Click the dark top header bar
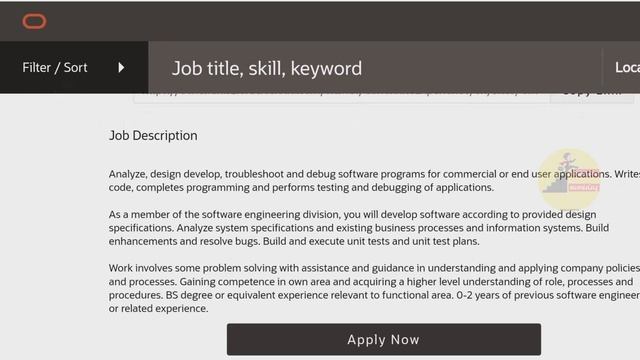 [320, 20]
